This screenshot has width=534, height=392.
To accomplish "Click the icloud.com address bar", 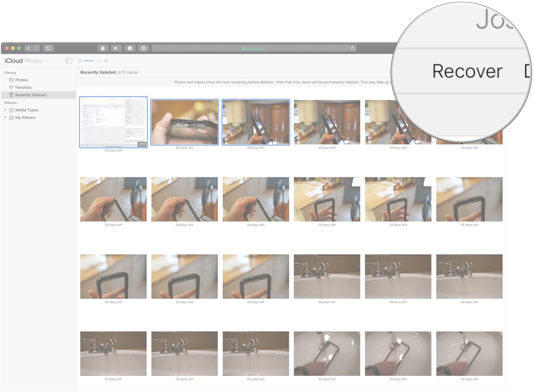I will tap(254, 48).
